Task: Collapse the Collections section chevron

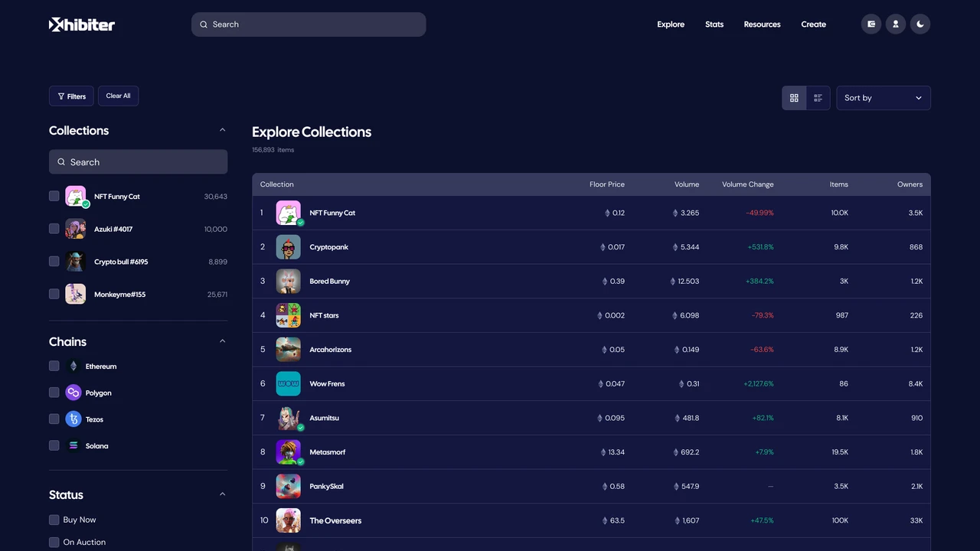Action: click(223, 130)
